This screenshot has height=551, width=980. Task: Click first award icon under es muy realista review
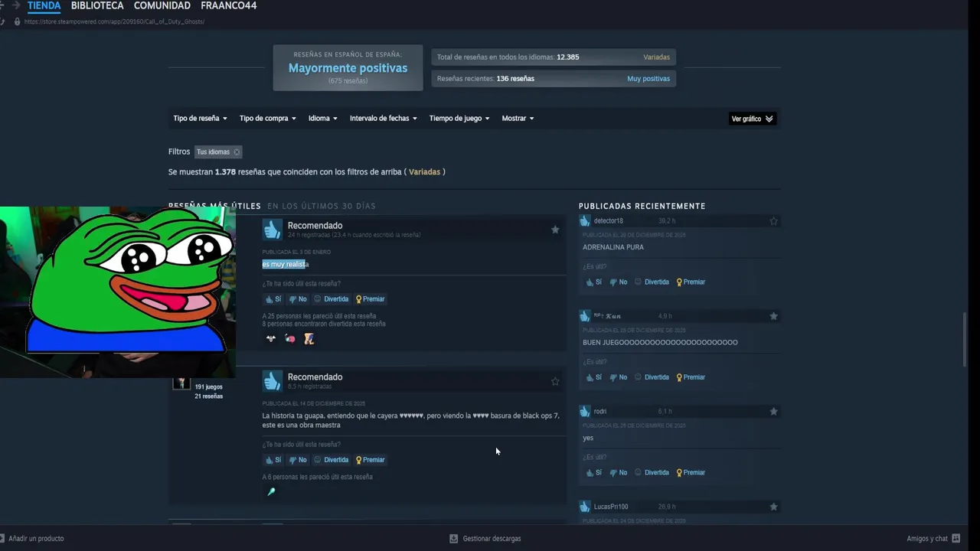(270, 338)
